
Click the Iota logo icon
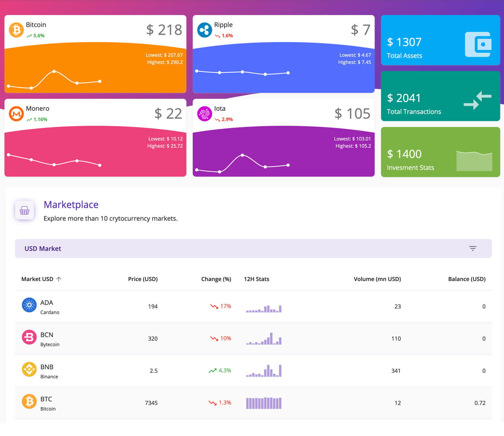click(x=204, y=114)
